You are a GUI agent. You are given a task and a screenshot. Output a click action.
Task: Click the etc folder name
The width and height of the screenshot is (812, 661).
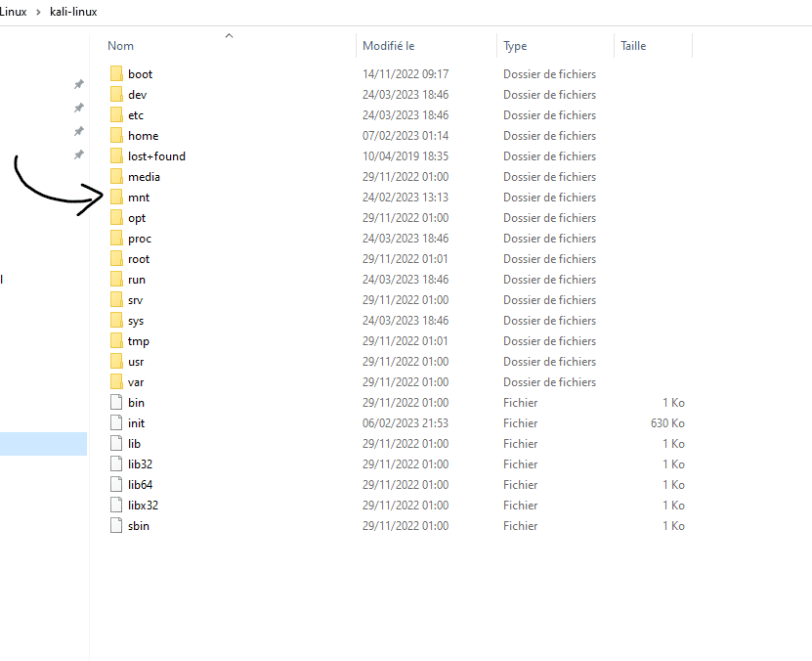[136, 115]
